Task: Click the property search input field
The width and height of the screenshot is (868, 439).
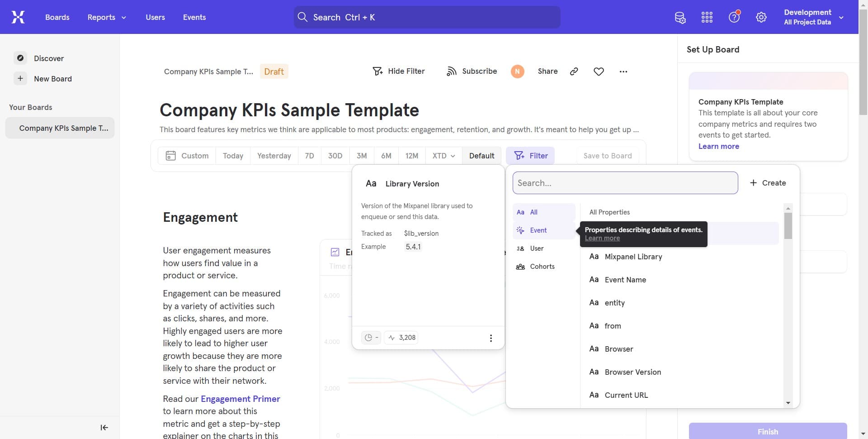Action: 625,183
